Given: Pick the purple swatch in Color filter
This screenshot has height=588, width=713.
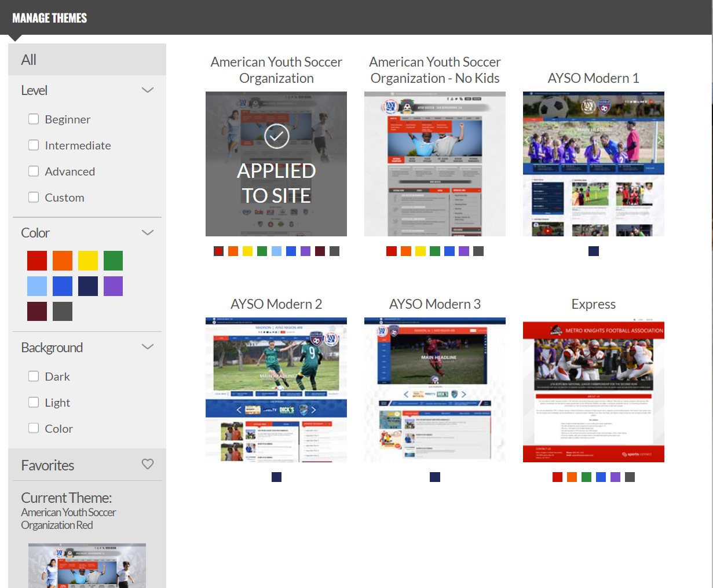Looking at the screenshot, I should 113,286.
